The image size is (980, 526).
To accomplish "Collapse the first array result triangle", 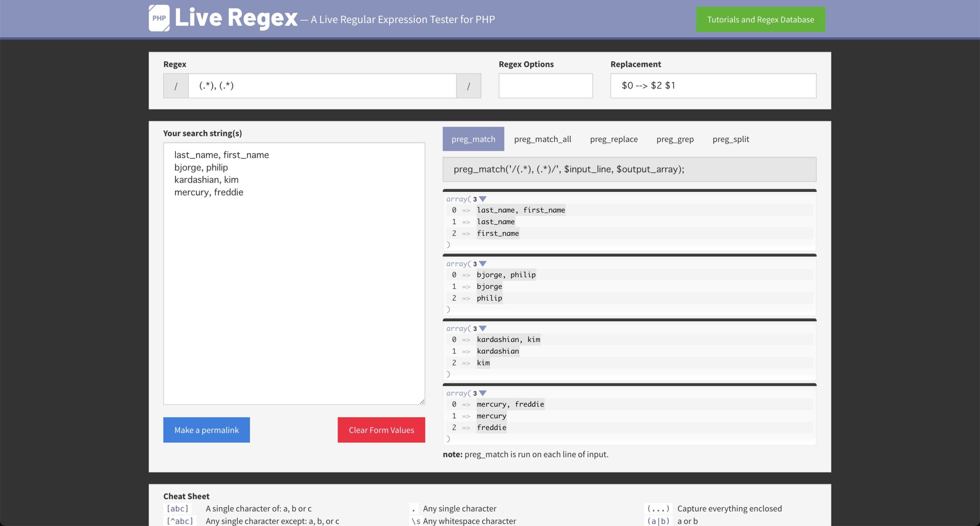I will [483, 199].
